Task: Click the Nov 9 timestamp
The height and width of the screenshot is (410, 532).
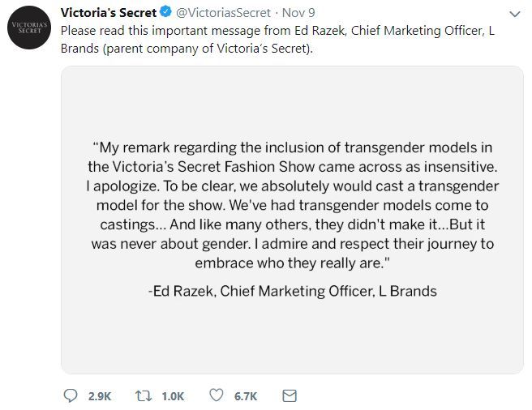Action: coord(300,13)
